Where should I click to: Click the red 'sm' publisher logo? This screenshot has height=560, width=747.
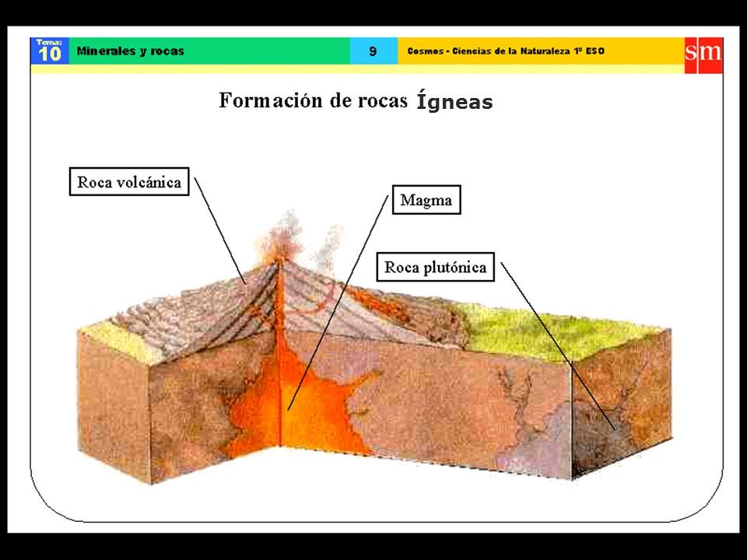703,55
